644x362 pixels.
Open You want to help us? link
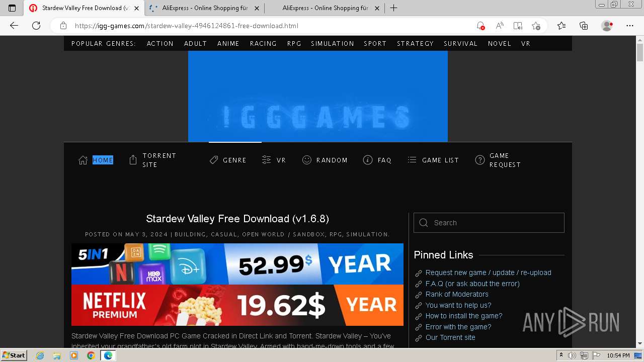tap(458, 305)
